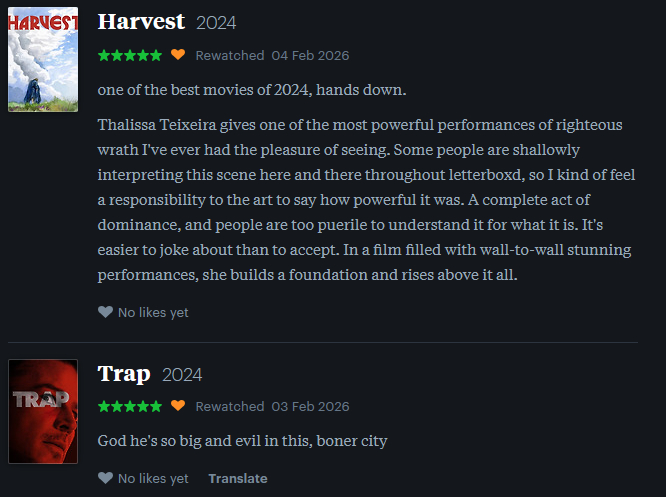666x497 pixels.
Task: Click the 'No likes yet' text under Harvest
Action: tap(153, 313)
